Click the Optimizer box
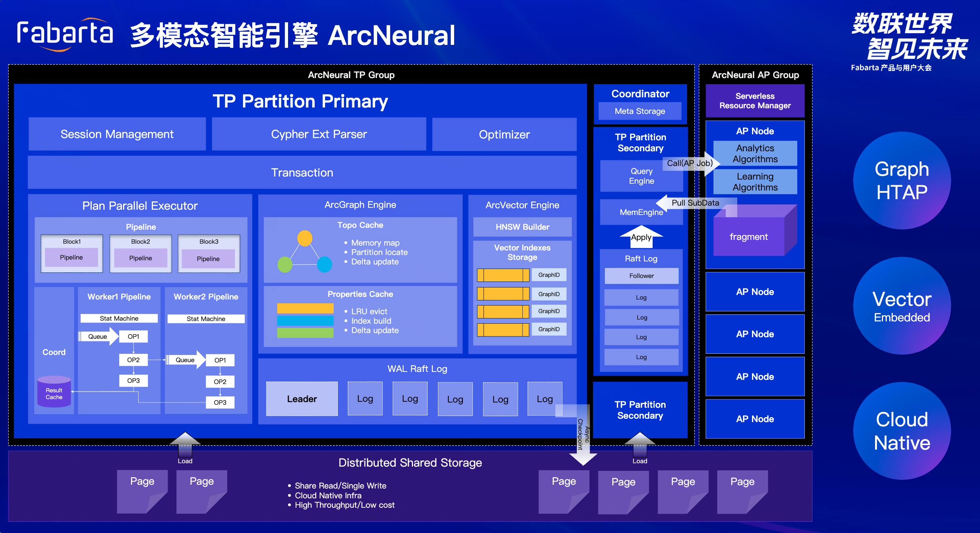 click(504, 134)
